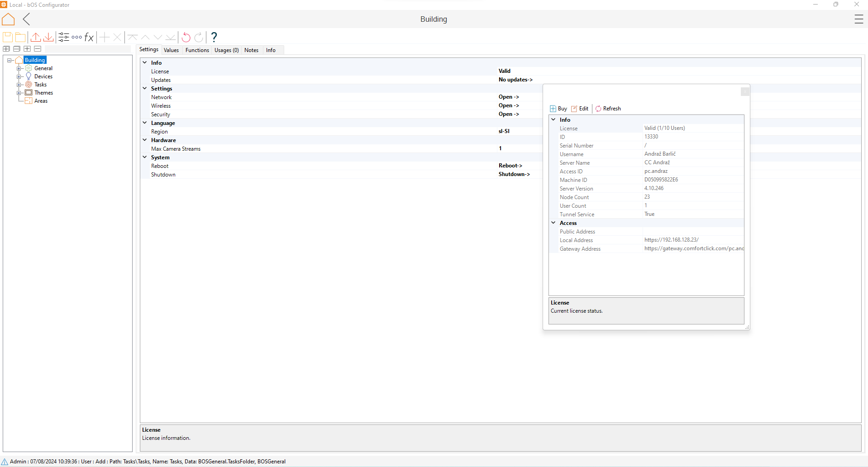Collapse the Info section in the license popup
Image resolution: width=868 pixels, height=467 pixels.
click(x=553, y=119)
